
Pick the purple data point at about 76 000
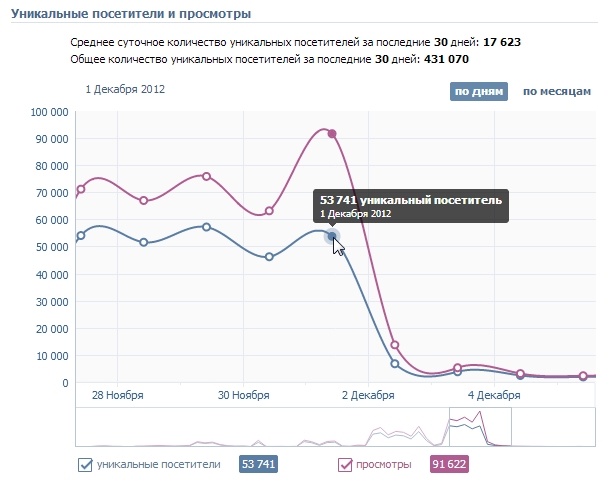[x=206, y=176]
